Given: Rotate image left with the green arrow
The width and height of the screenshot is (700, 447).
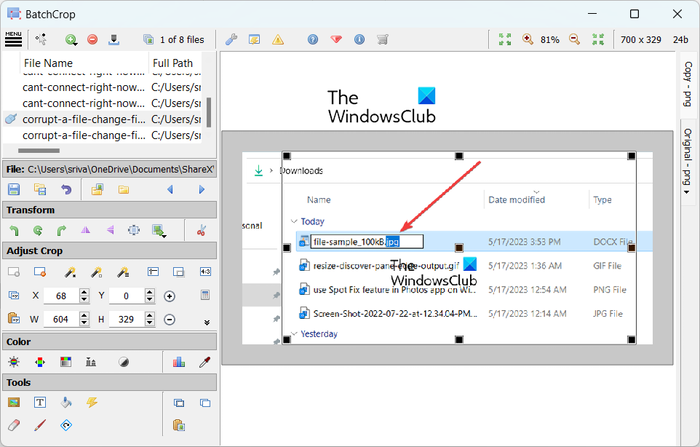Looking at the screenshot, I should click(x=14, y=230).
